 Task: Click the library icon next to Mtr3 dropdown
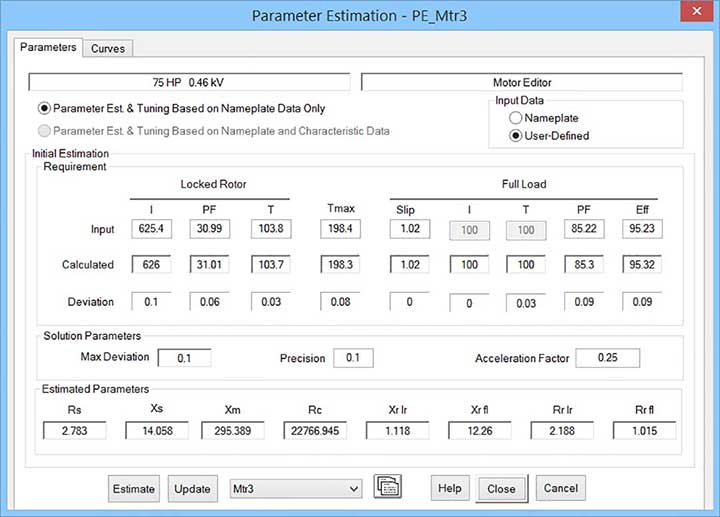click(x=387, y=488)
